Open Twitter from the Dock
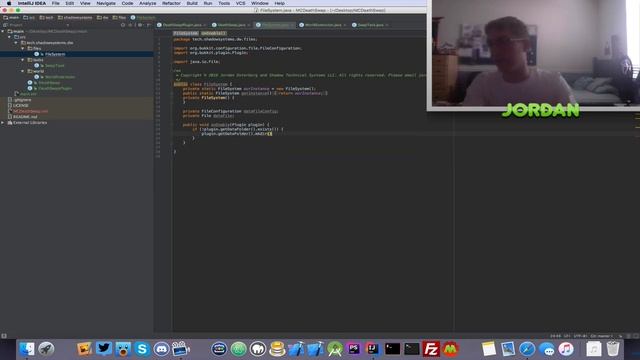 click(104, 349)
